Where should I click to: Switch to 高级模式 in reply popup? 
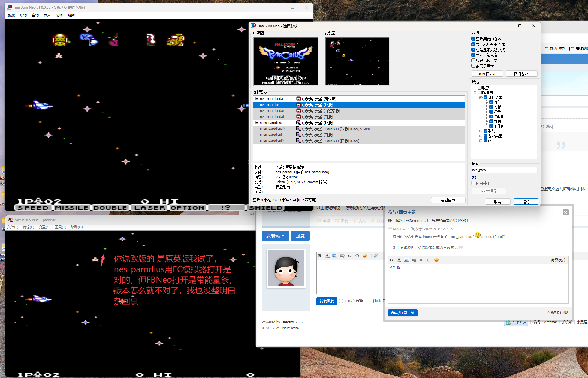pos(558,260)
